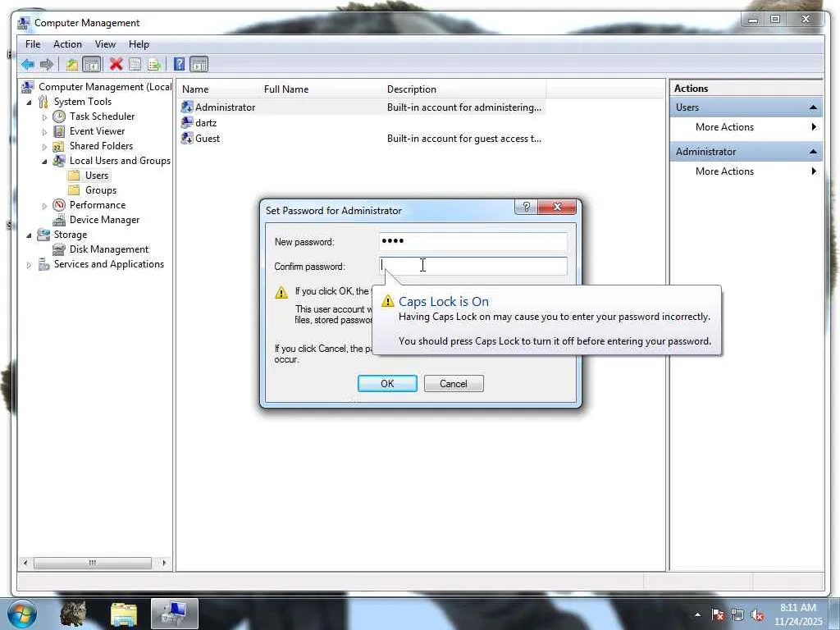840x630 pixels.
Task: Collapse the Users actions section
Action: click(x=813, y=107)
